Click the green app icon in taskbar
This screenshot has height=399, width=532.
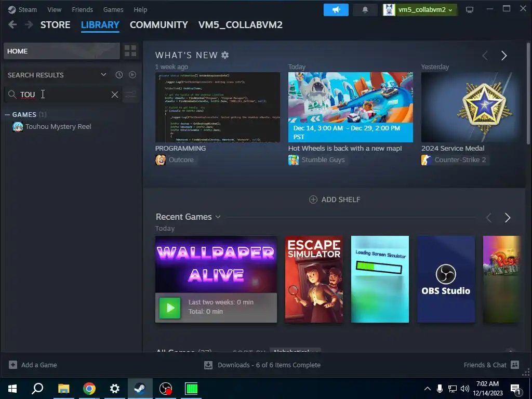191,389
